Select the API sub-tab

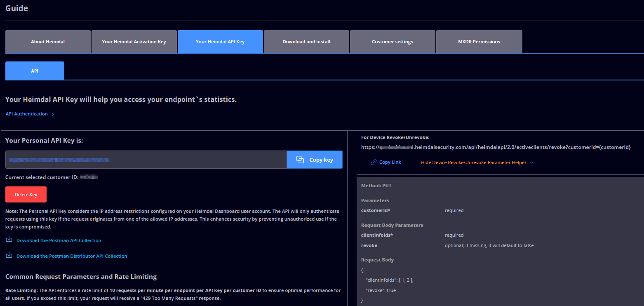point(35,71)
